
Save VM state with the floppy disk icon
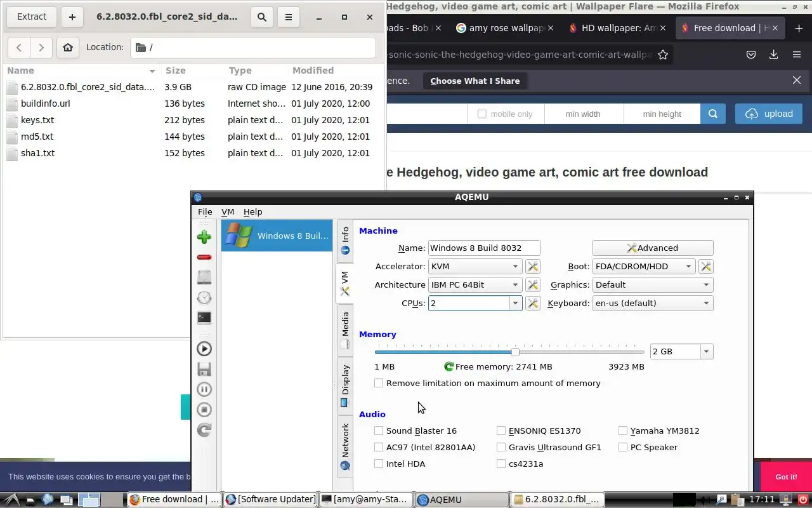pyautogui.click(x=204, y=369)
